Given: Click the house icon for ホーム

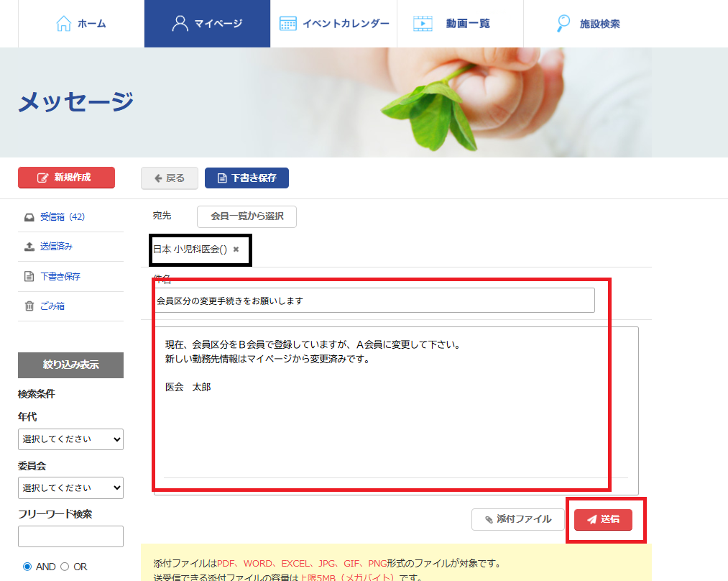Looking at the screenshot, I should 64,24.
